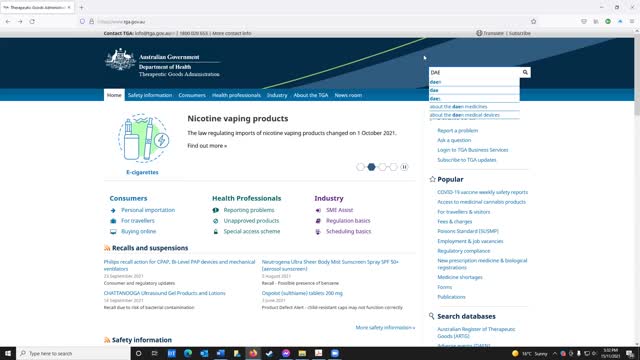Open the Report a problem link

(458, 131)
